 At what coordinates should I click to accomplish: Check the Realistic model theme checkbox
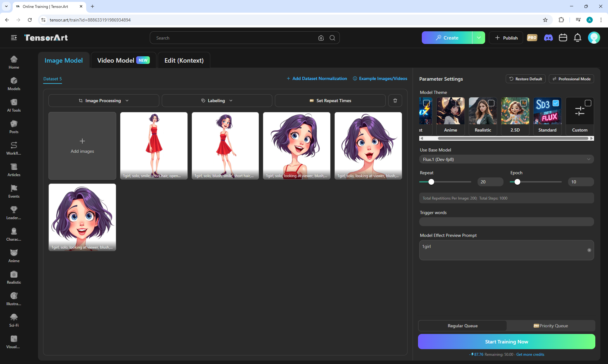491,103
